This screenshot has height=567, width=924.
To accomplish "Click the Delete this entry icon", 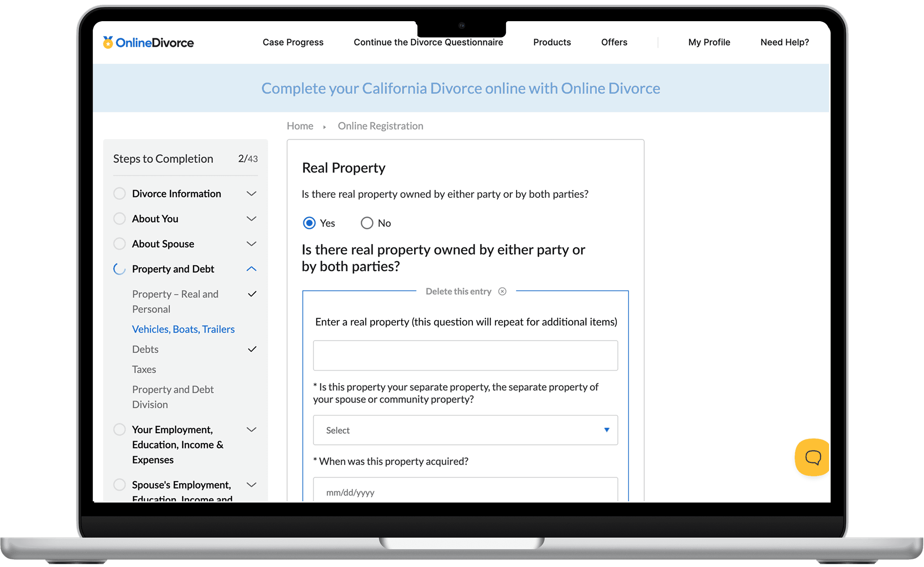I will pos(502,291).
